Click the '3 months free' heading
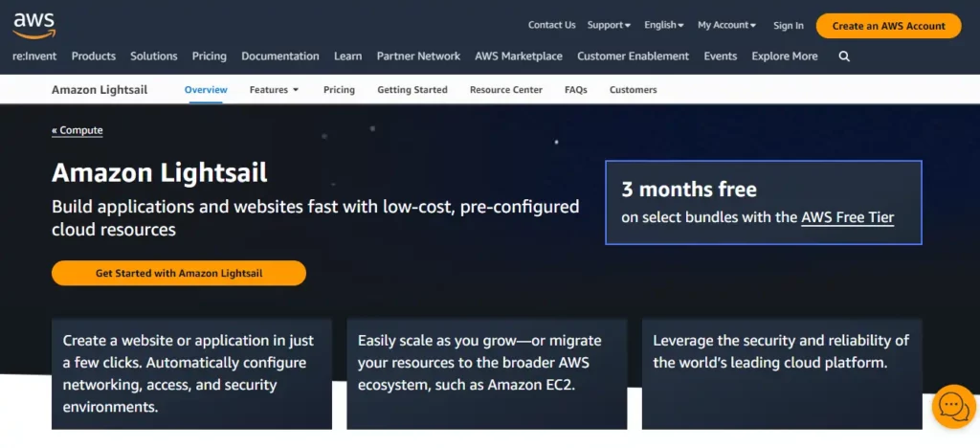 coord(689,189)
